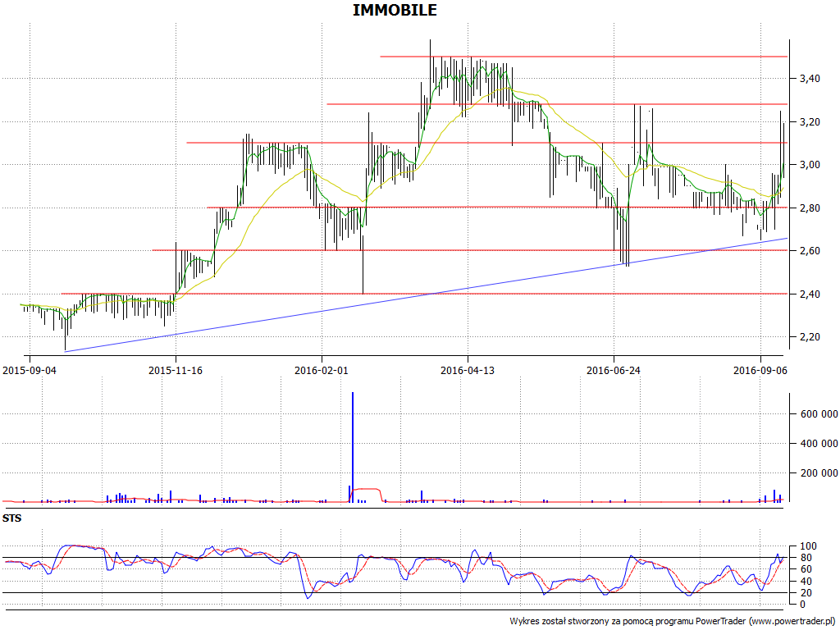Click the 3,00 price axis label
840x630 pixels.
pos(810,164)
